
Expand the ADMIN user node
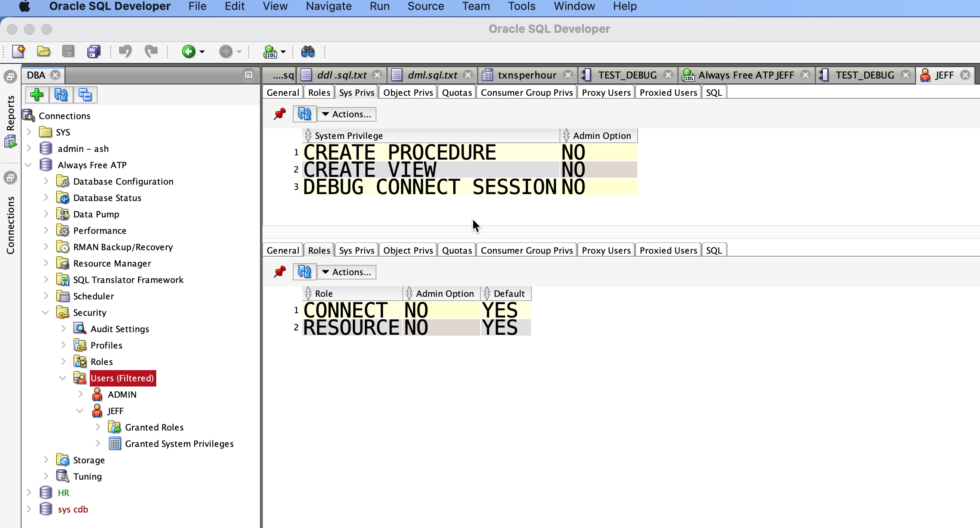click(80, 395)
